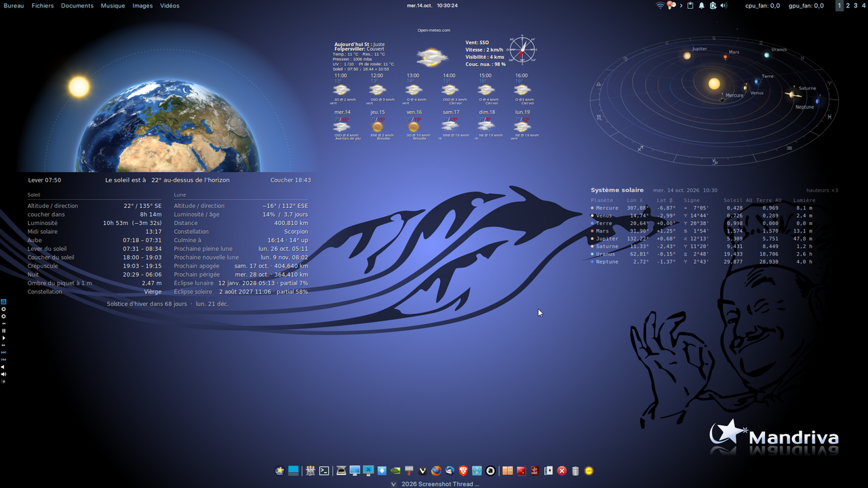868x488 pixels.
Task: Open the Thunderbird mail icon
Action: (x=450, y=470)
